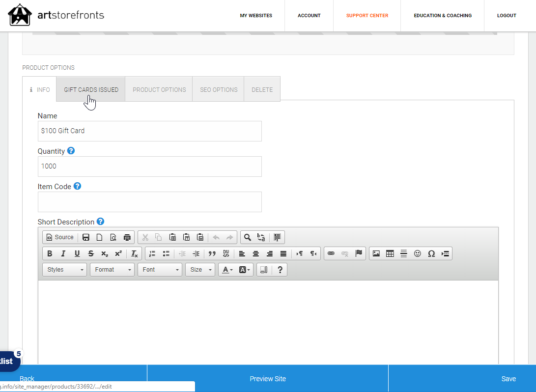Insert a numbered list
Viewport: 536px width, 392px height.
pos(152,253)
